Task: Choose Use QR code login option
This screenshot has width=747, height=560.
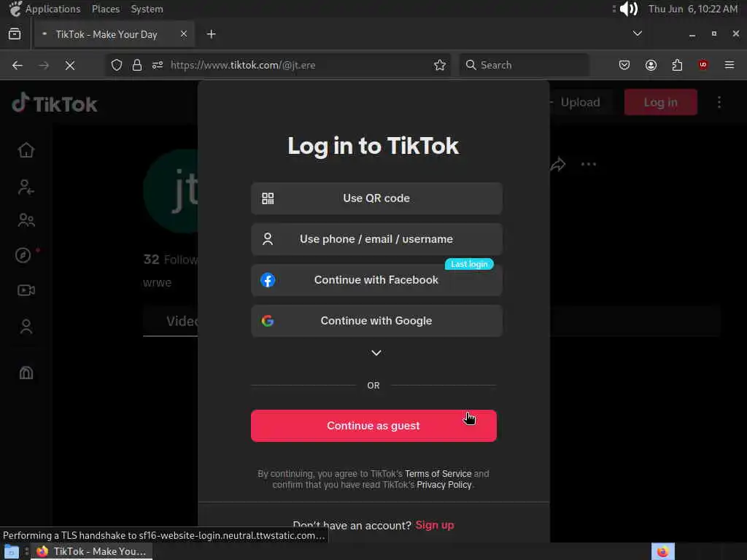Action: pos(376,198)
